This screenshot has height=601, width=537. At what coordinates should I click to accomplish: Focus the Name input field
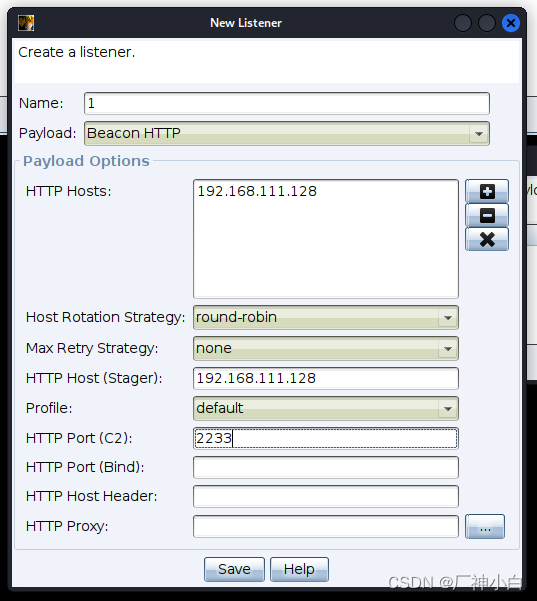[287, 103]
